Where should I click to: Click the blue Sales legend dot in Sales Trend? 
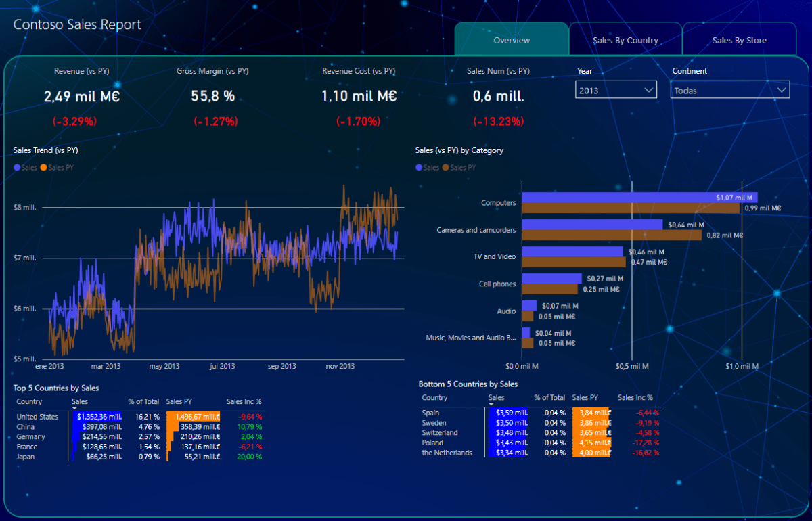point(17,168)
